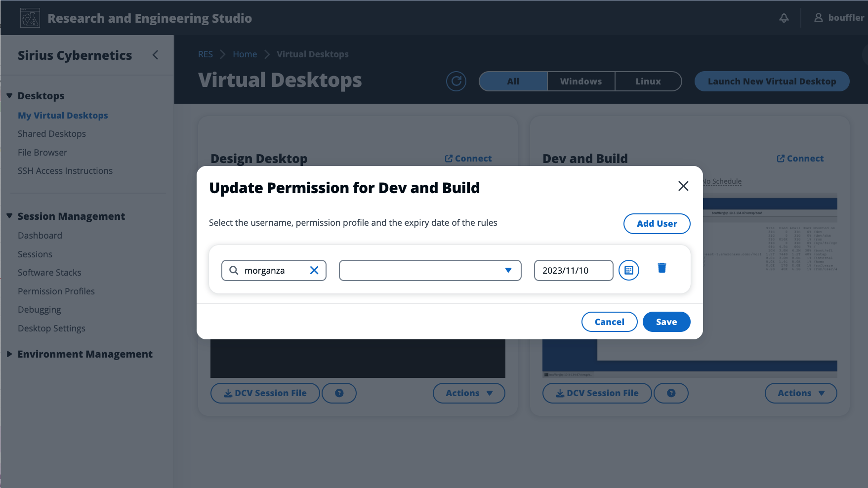Delete the morganza permission rule
This screenshot has width=868, height=488.
coord(661,268)
